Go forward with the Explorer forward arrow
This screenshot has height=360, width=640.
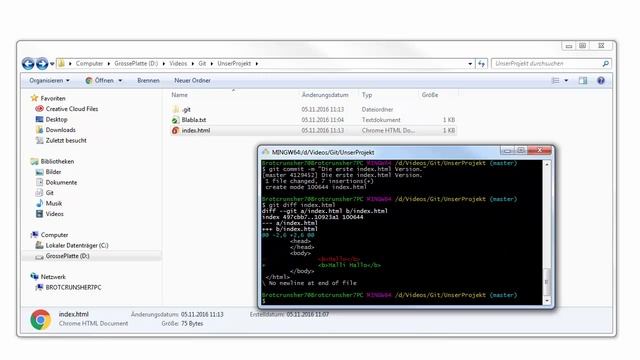coord(42,64)
